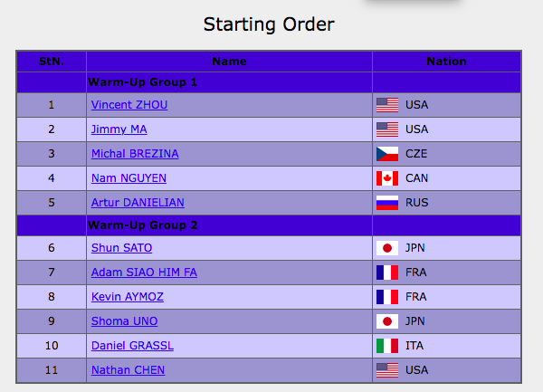This screenshot has width=543, height=392.
Task: Open Daniel GRASSL profile link
Action: 132,345
